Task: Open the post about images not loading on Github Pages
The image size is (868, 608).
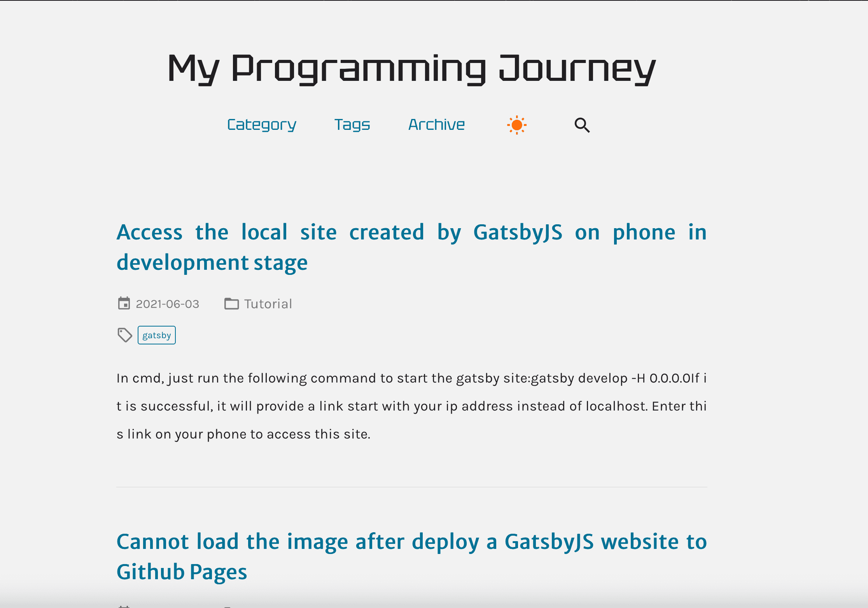Action: (411, 557)
